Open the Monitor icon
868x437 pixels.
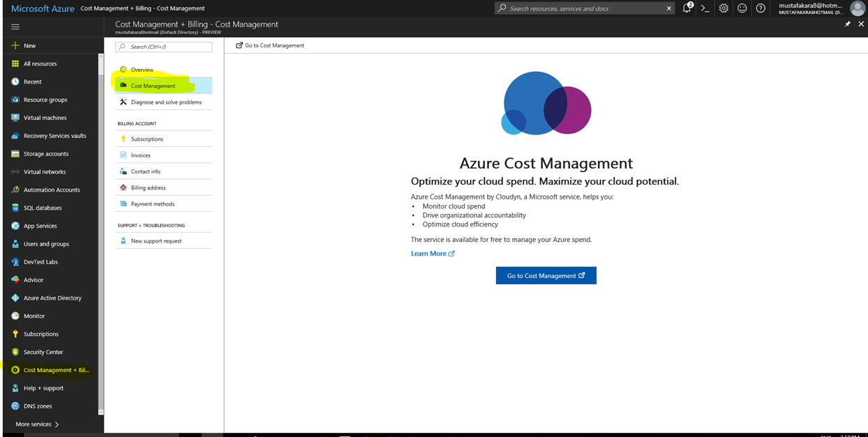(x=15, y=316)
